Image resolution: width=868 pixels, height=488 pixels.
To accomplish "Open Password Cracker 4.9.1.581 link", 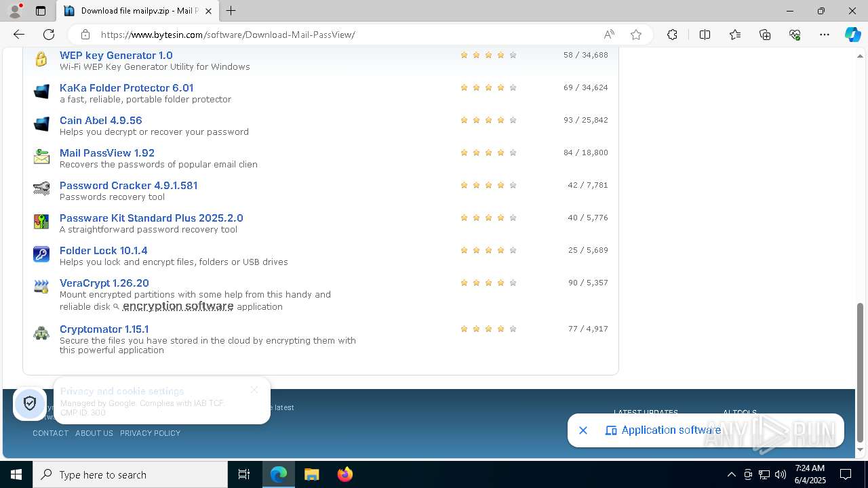I will tap(128, 186).
